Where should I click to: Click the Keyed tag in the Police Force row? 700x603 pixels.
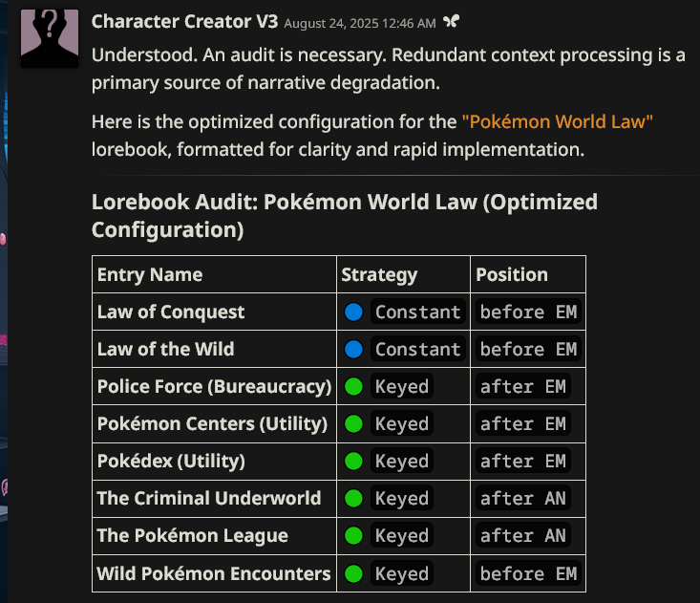click(x=402, y=386)
